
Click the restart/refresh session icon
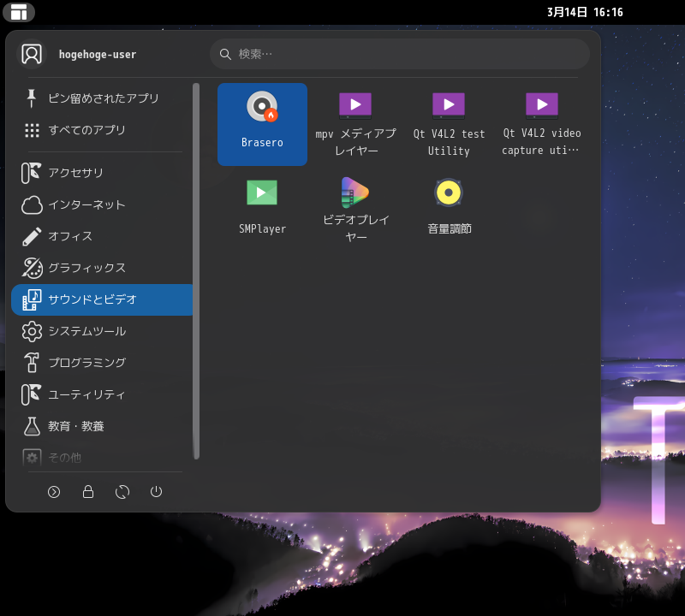(x=122, y=492)
